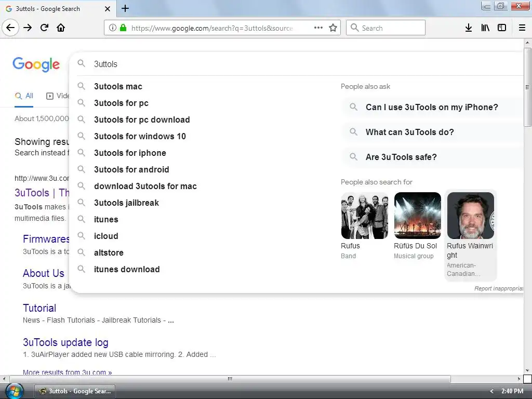Click the Firefox Search toolbar field
532x399 pixels.
[x=386, y=28]
